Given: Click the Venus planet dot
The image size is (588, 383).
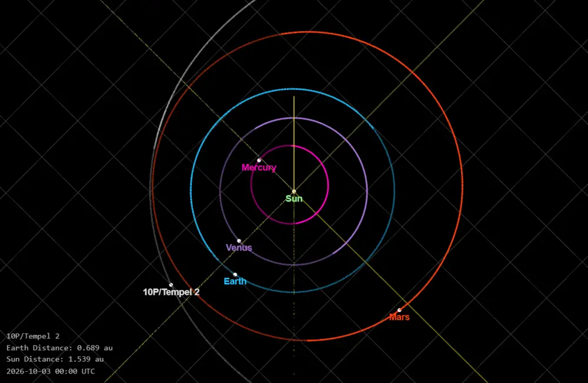Looking at the screenshot, I should click(x=239, y=241).
